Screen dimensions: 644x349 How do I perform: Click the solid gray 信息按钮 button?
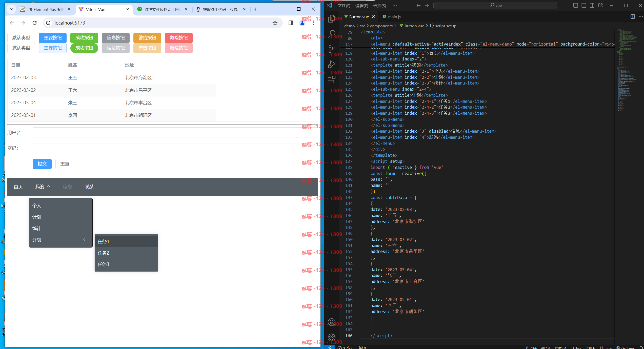point(116,38)
